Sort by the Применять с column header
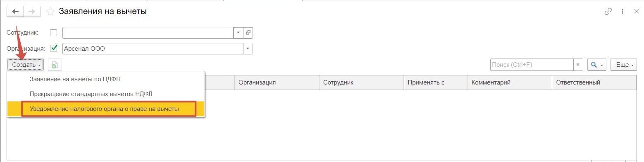 click(x=435, y=82)
